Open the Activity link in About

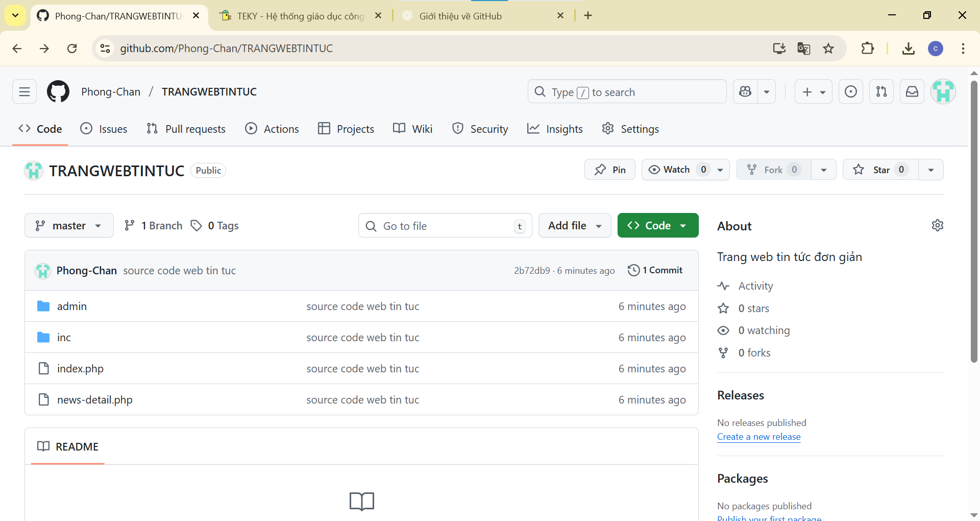(x=745, y=286)
